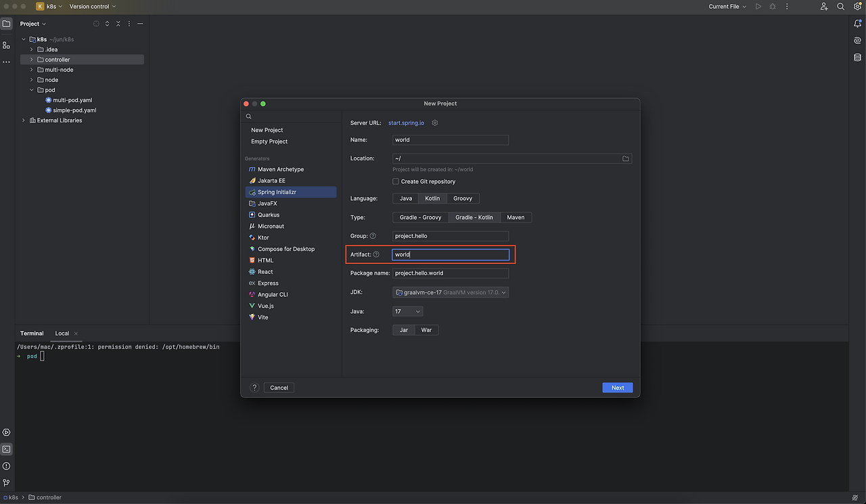Open the k8s project dropdown in title bar

click(x=49, y=6)
